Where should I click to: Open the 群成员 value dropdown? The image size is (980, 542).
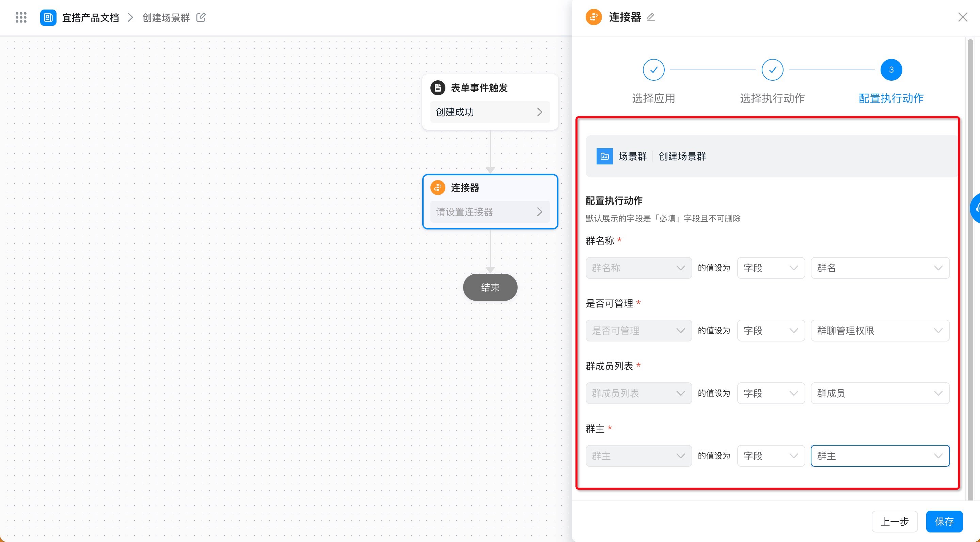pos(880,393)
